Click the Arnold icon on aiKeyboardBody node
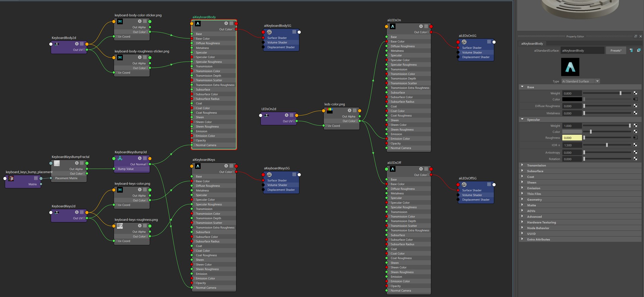 tap(198, 24)
